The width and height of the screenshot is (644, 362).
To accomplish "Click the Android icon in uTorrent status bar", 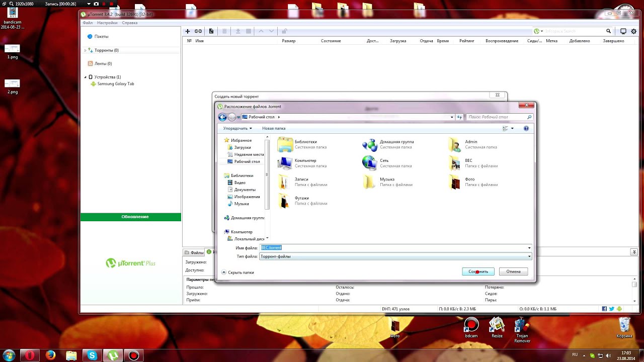I will point(619,309).
